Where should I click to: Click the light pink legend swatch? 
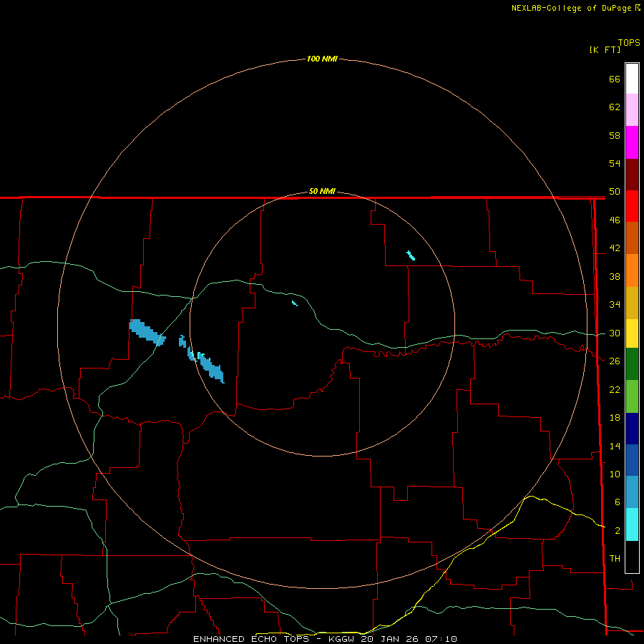(x=632, y=110)
